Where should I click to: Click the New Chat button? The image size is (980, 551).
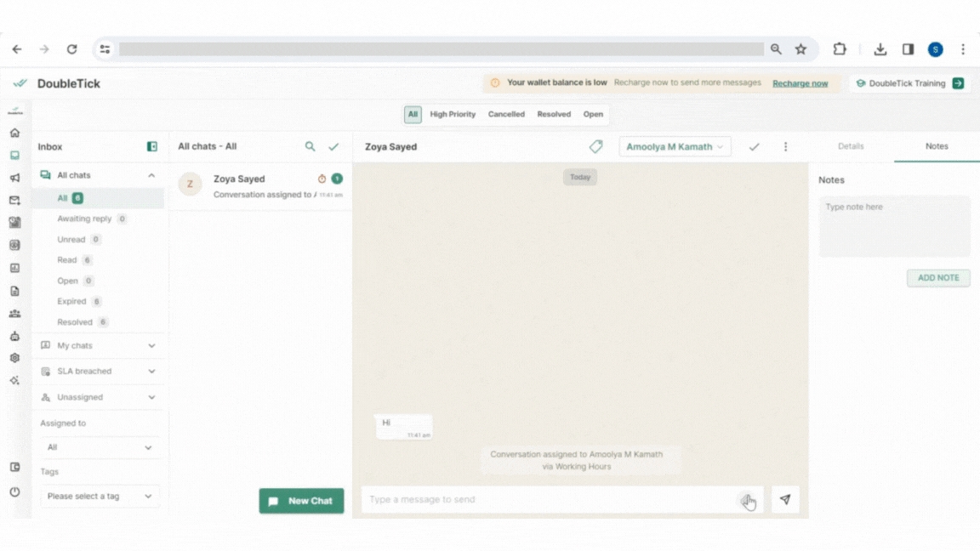[x=301, y=501]
